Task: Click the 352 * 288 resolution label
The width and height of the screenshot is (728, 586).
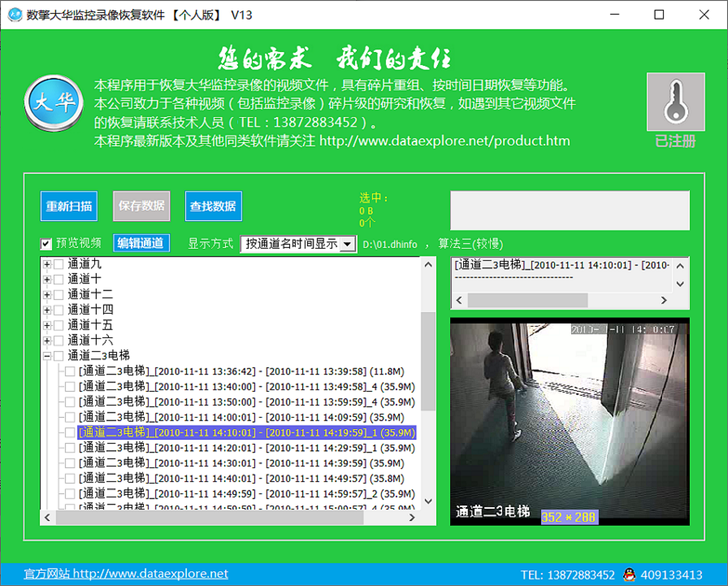Action: tap(569, 517)
